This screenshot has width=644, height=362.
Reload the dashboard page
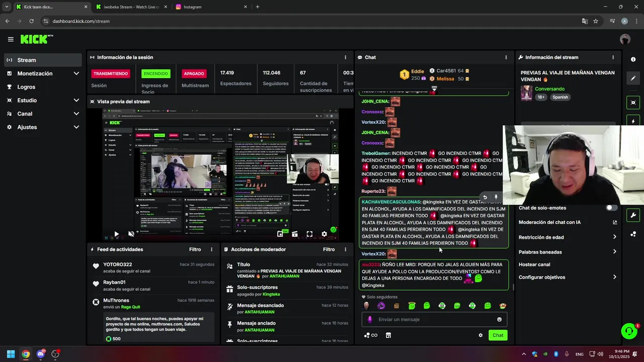pyautogui.click(x=31, y=21)
